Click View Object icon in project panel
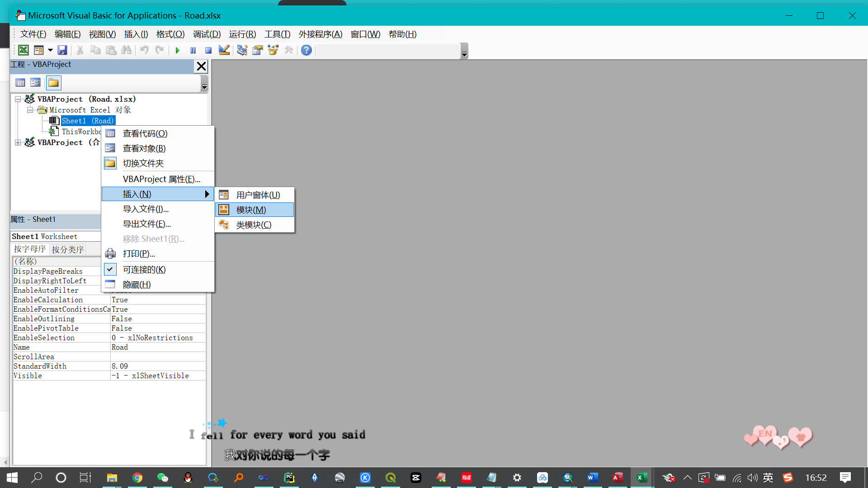 coord(35,83)
